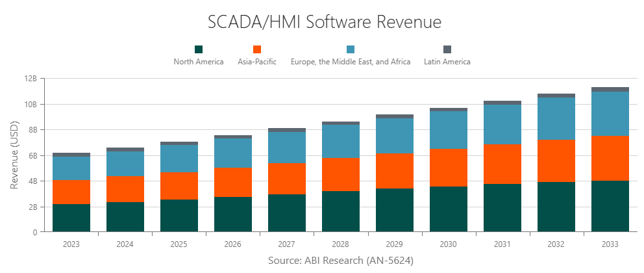Toggle the North America series label
Screen dimensions: 644x273
coord(199,62)
